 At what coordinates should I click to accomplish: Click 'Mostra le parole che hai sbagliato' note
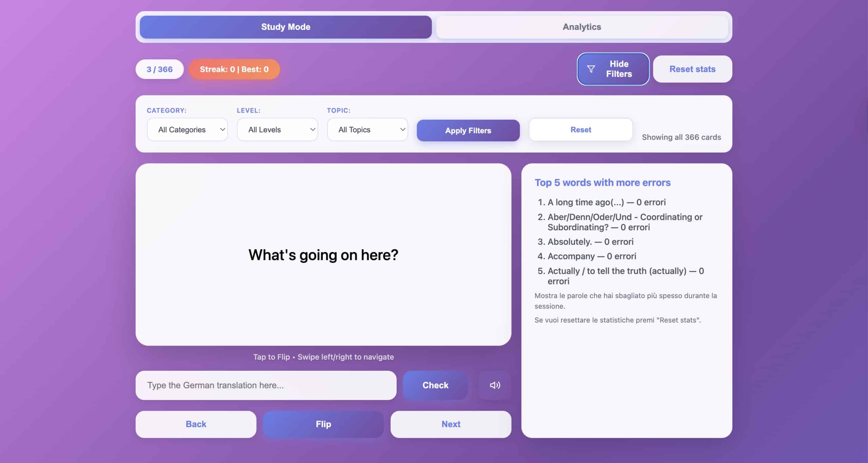626,301
